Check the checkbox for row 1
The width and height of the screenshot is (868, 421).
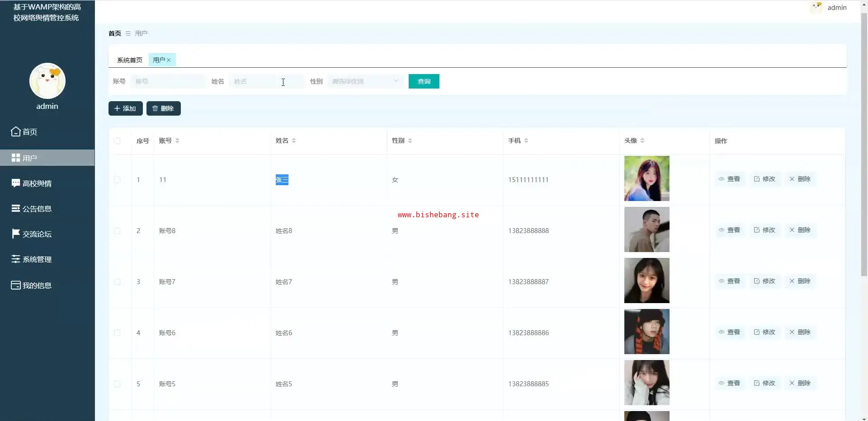117,180
